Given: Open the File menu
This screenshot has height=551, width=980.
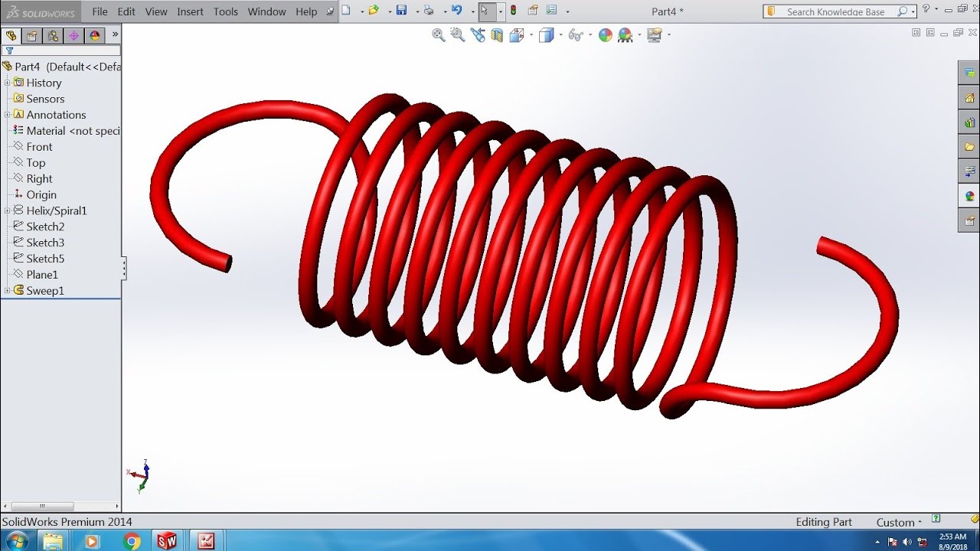Looking at the screenshot, I should pyautogui.click(x=100, y=11).
